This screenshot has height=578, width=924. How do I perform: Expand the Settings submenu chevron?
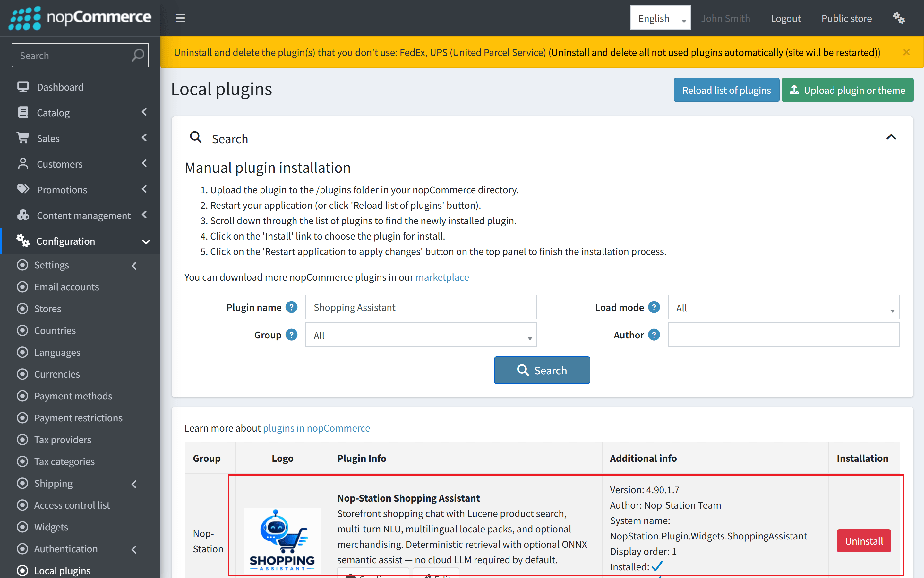pyautogui.click(x=134, y=266)
